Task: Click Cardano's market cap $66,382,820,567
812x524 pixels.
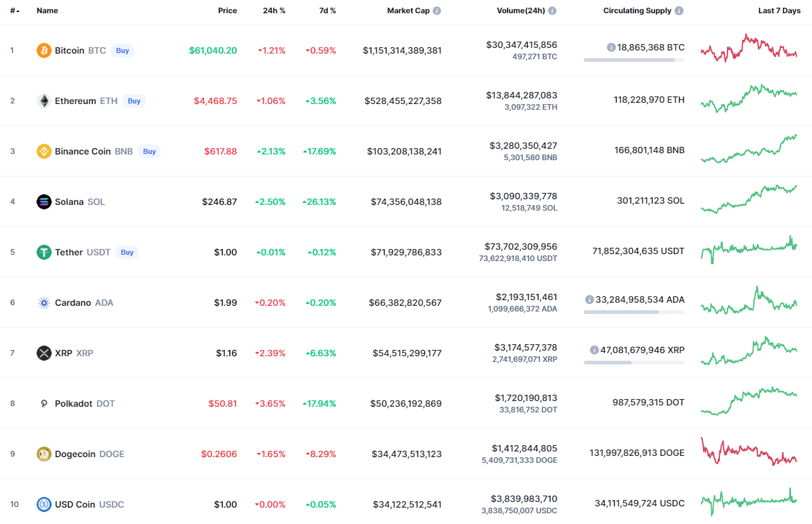Action: coord(405,303)
